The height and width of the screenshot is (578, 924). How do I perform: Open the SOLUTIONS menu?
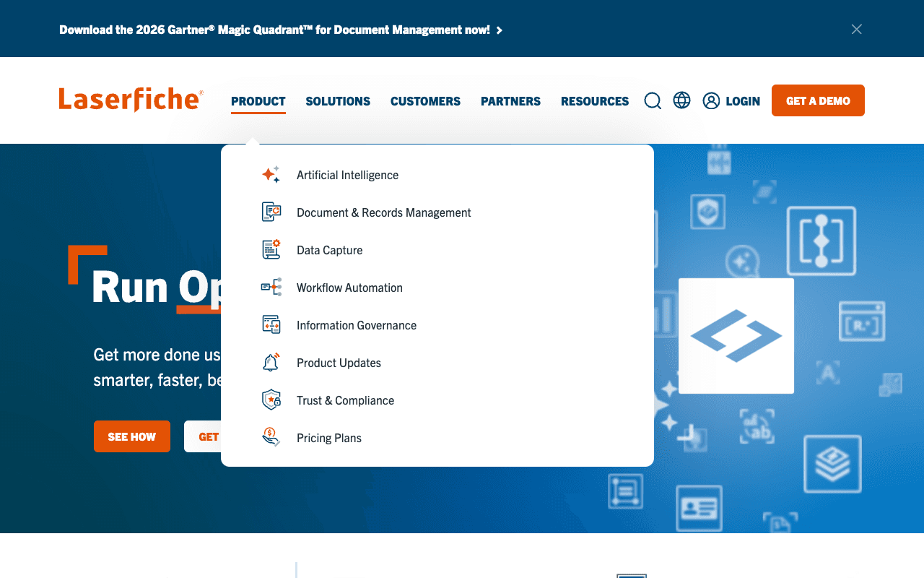338,101
